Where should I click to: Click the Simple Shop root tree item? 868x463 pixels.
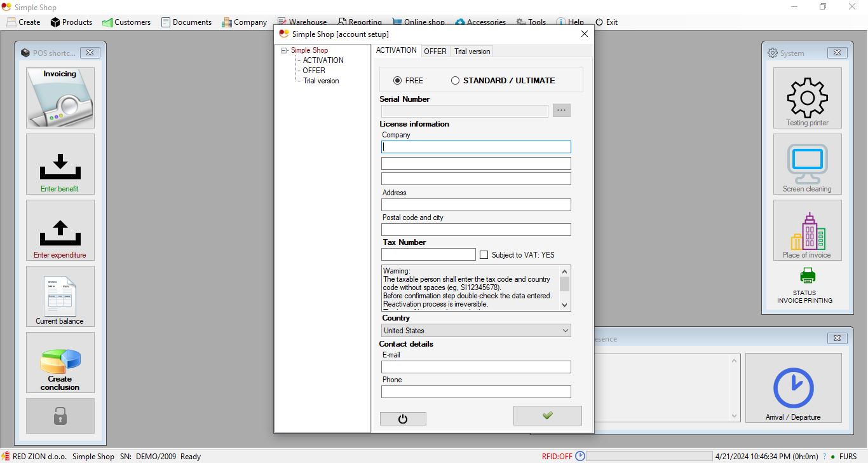click(309, 50)
